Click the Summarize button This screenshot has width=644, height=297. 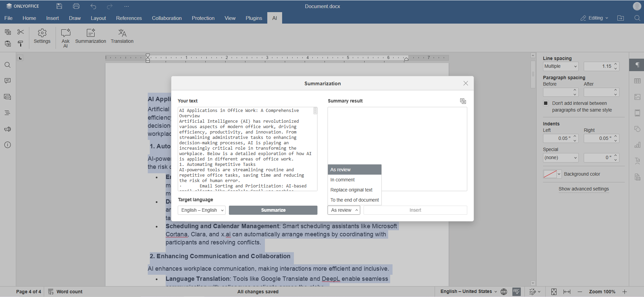coord(273,210)
